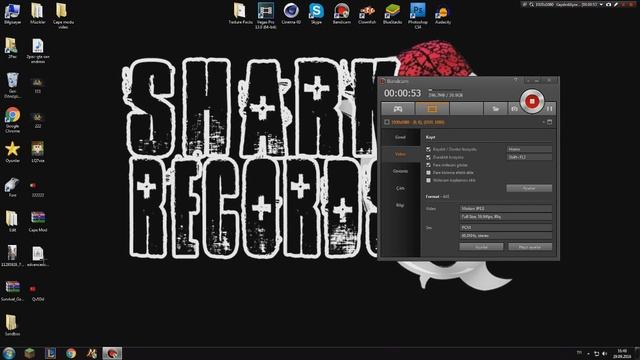Launch Photoshop CS4 desktop shortcut
This screenshot has height=360, width=640.
point(418,16)
